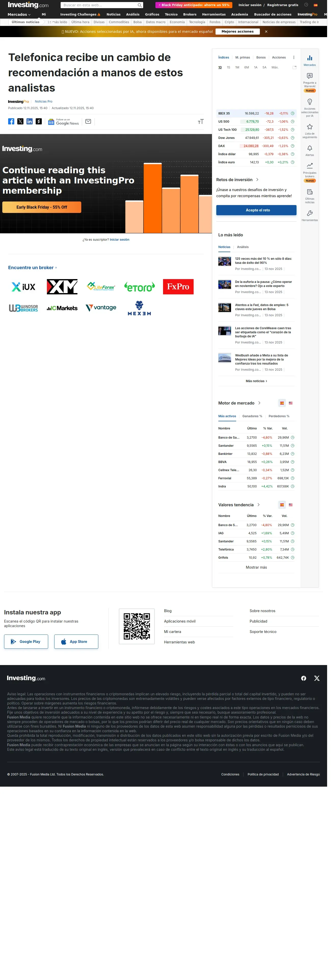Click Google Play download button

point(26,641)
